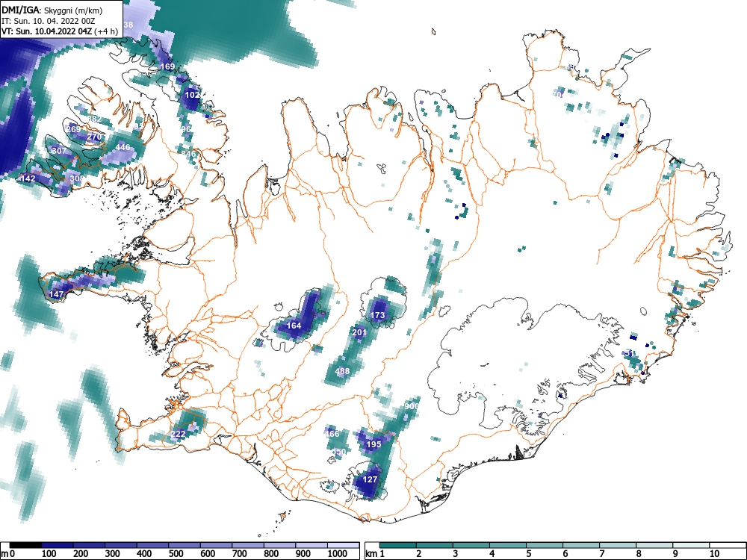Click the teal swatch between km 4 and 5
Viewport: 747px width, 560px height.
tap(508, 545)
